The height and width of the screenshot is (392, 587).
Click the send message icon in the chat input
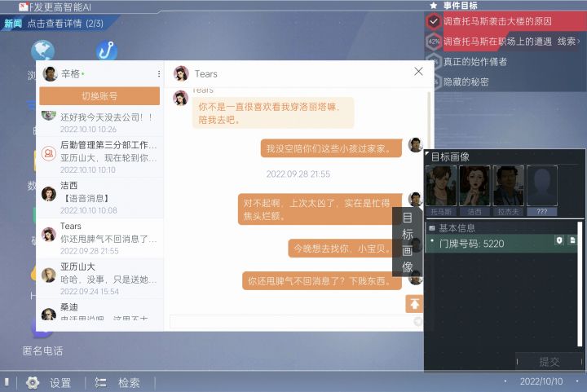tap(417, 321)
